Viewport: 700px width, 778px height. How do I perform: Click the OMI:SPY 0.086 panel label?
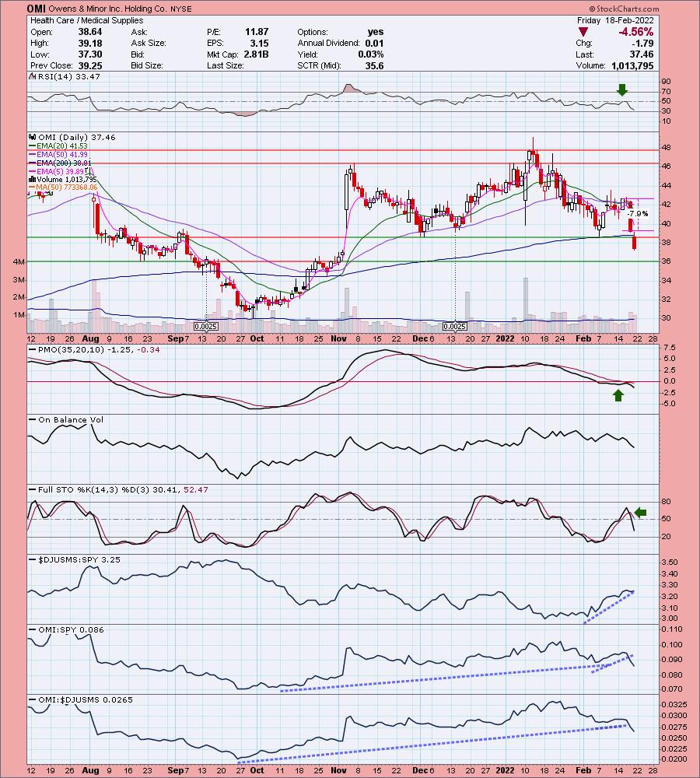(x=71, y=629)
